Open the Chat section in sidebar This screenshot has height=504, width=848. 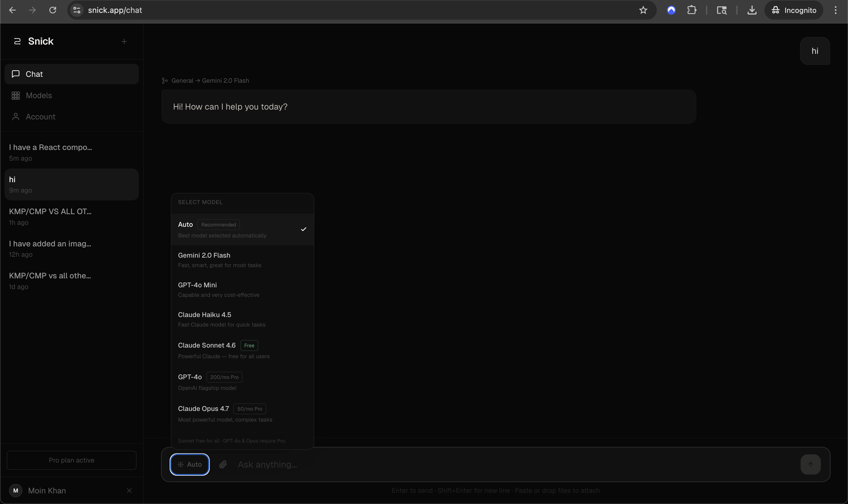click(72, 74)
